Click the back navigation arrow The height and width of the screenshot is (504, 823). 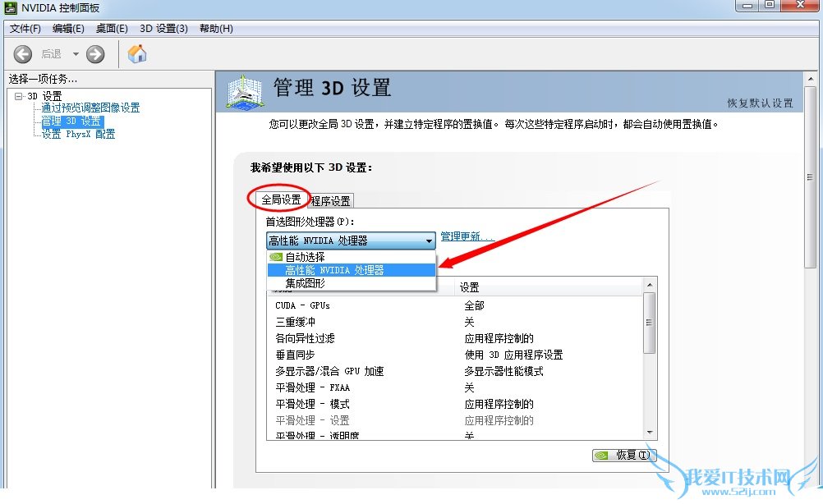click(x=22, y=53)
